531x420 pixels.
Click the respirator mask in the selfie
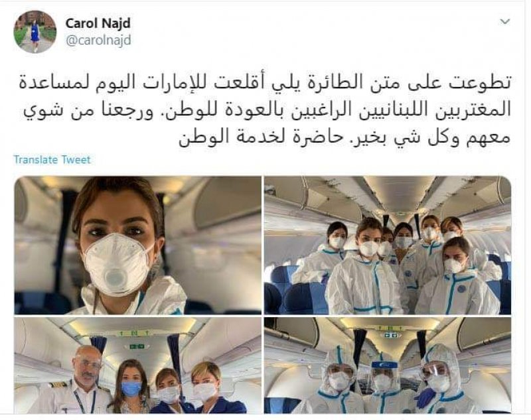point(117,265)
